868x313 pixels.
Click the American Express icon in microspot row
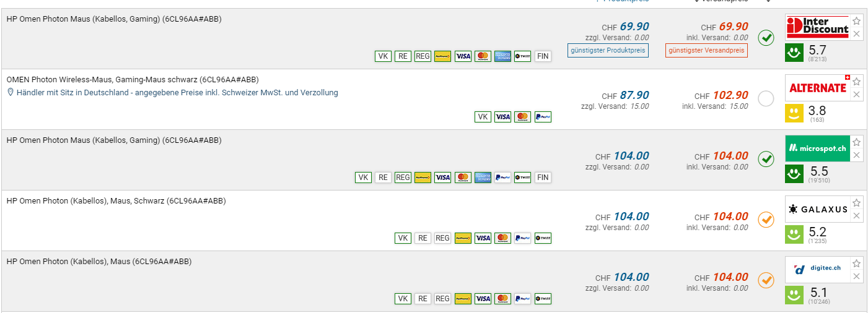click(483, 178)
